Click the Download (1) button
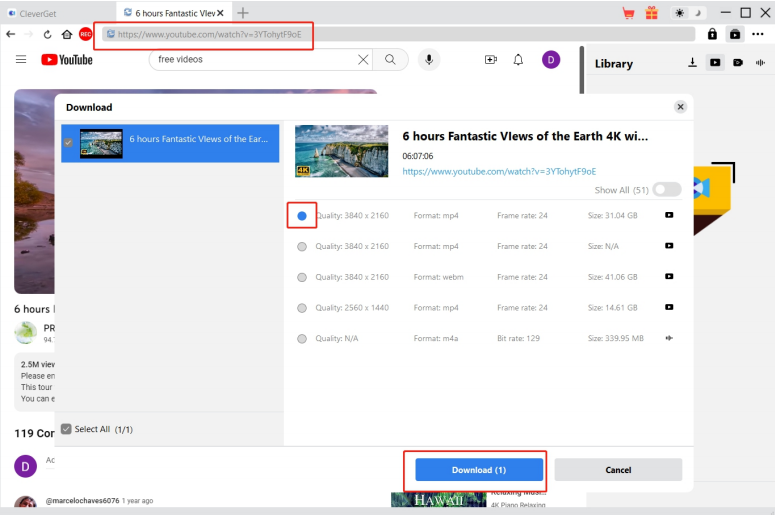This screenshot has height=515, width=775. (479, 470)
